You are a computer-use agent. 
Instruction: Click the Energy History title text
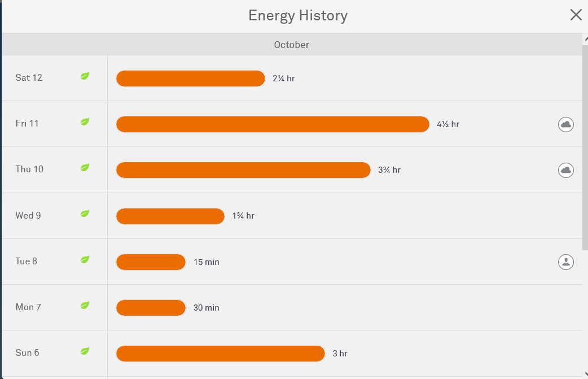(298, 15)
